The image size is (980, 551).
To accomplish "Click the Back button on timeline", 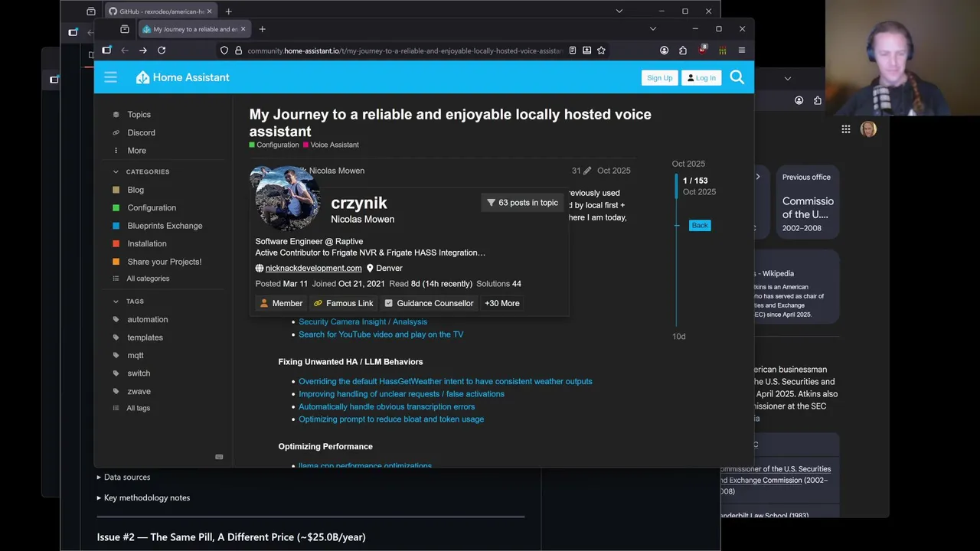I will pos(700,225).
